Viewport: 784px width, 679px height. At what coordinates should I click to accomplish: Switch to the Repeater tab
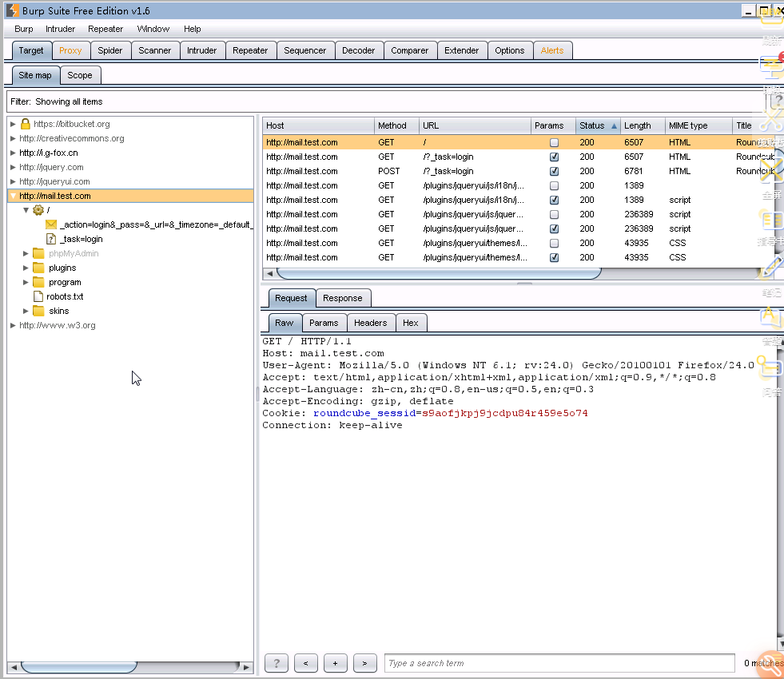(250, 50)
